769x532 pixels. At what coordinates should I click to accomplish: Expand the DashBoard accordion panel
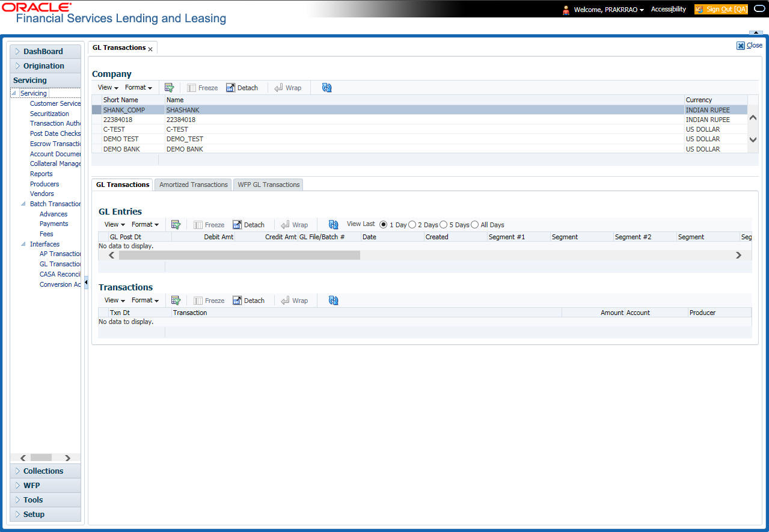tap(45, 52)
